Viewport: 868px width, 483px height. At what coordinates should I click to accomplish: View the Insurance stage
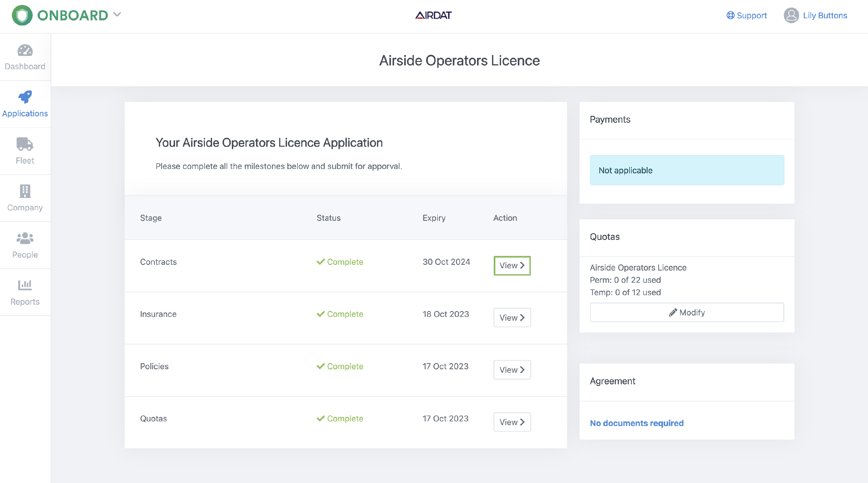tap(512, 317)
